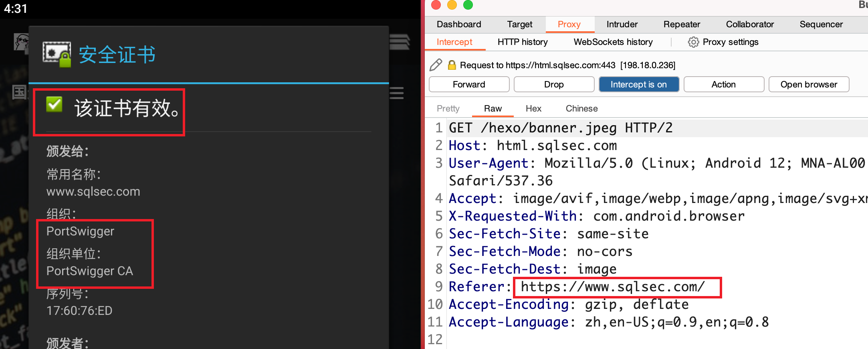Click the lock icon next to Request URL

click(452, 65)
